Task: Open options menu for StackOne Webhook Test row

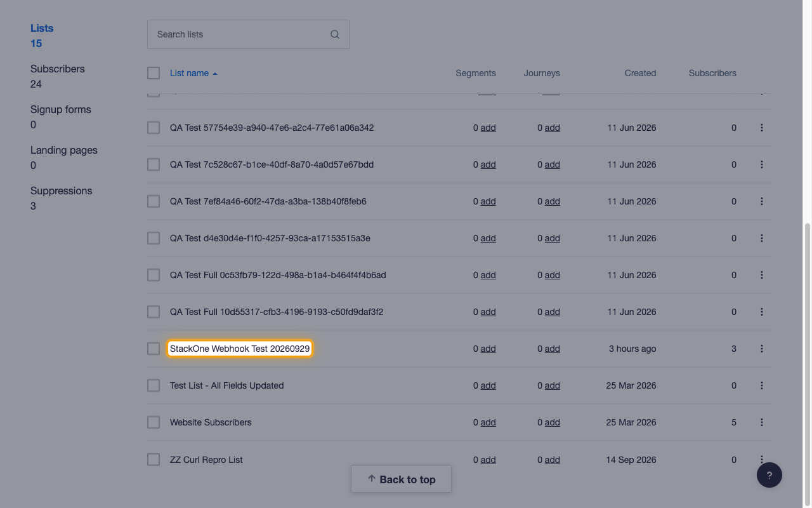Action: (762, 349)
